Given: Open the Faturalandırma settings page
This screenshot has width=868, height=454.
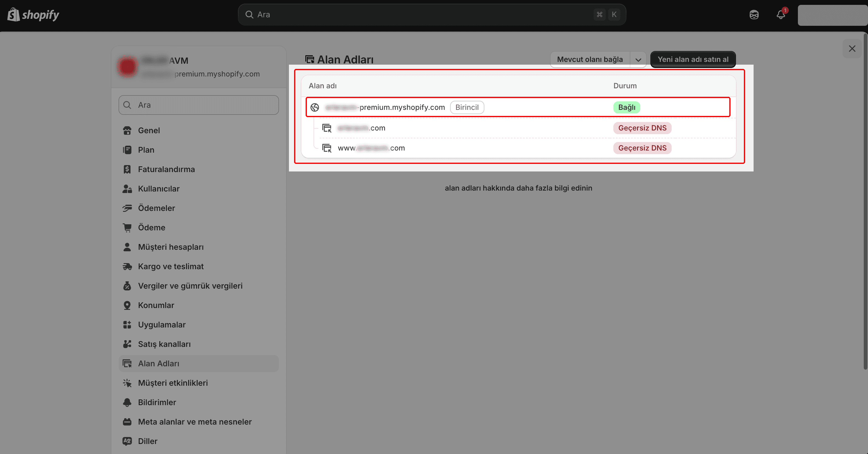Looking at the screenshot, I should pyautogui.click(x=166, y=169).
